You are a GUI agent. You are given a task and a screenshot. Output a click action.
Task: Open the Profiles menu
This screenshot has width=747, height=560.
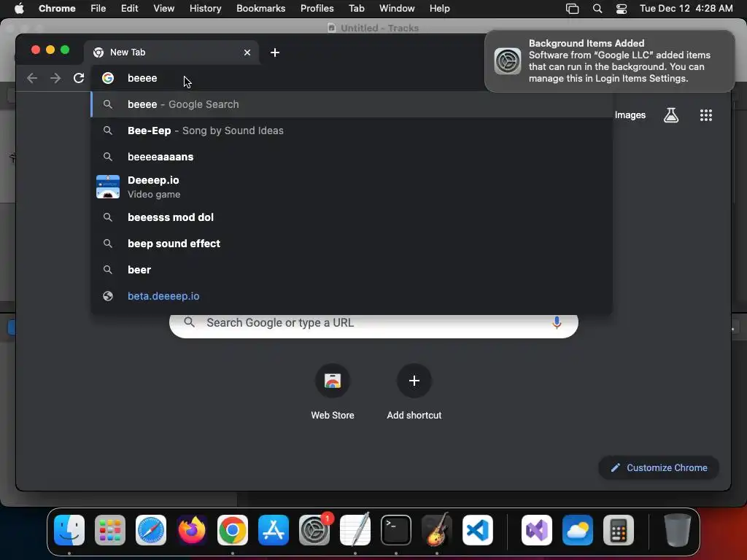pos(317,8)
